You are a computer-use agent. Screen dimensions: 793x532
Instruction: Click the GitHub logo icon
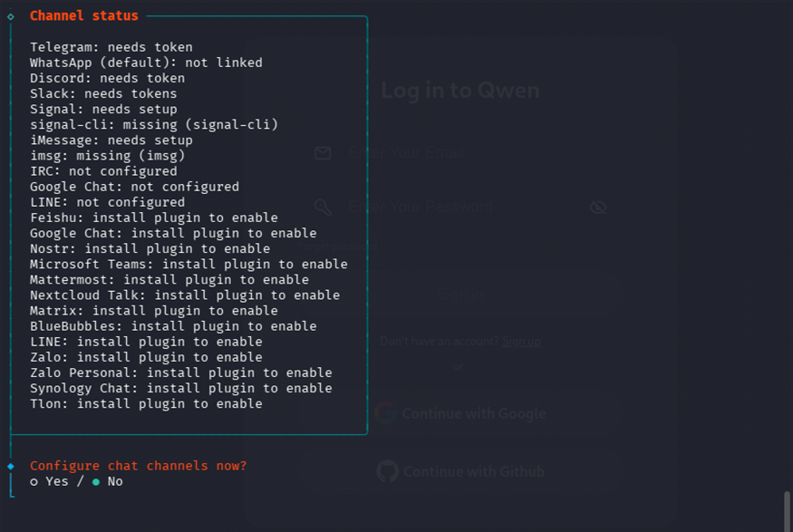click(x=387, y=471)
